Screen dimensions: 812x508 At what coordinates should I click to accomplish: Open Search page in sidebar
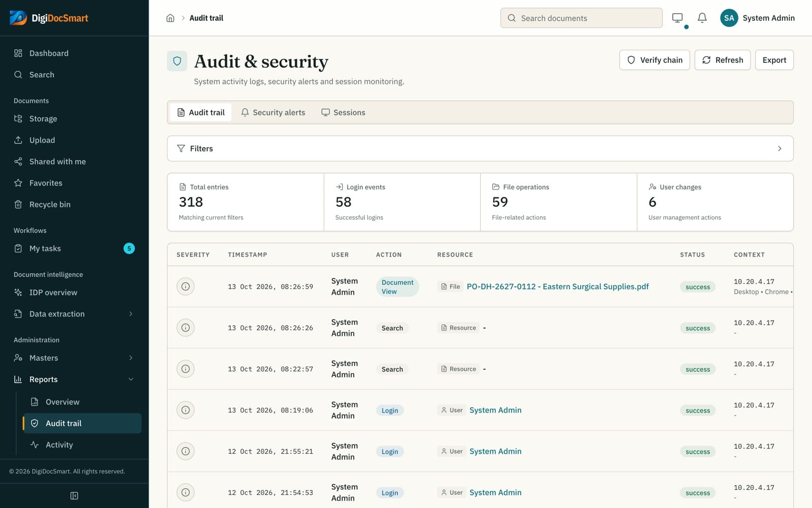tap(74, 75)
